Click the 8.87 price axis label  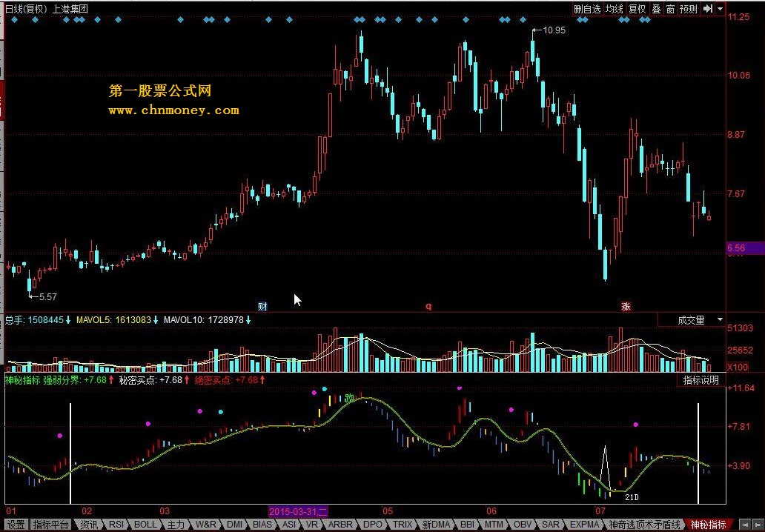click(736, 135)
